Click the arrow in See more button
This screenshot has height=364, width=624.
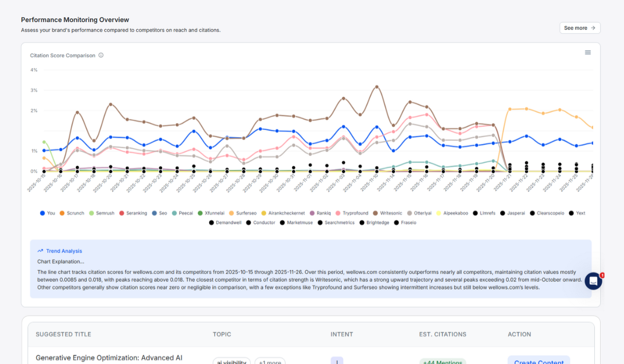pyautogui.click(x=592, y=28)
